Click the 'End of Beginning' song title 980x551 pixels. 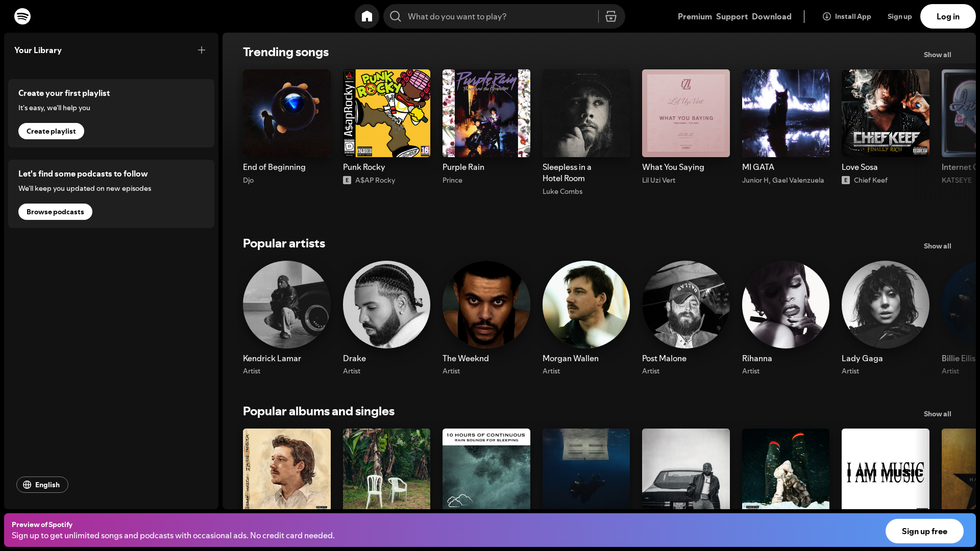(x=274, y=167)
